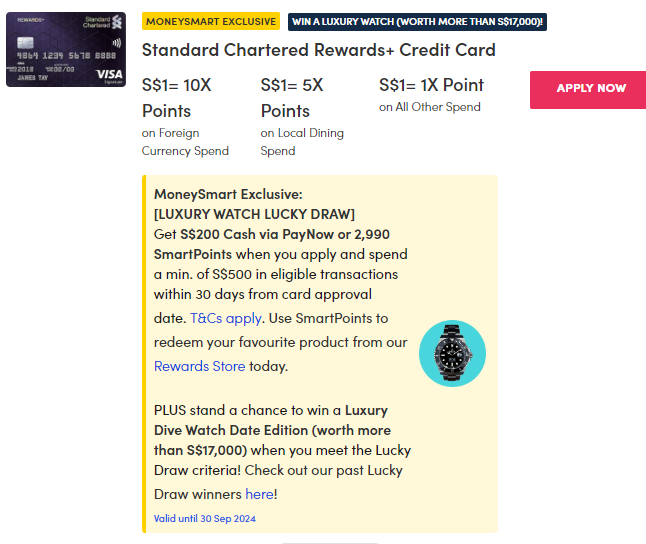Screen dimensions: 646x544
Task: Click the Valid until 30 Sep 2024 note
Action: coord(205,518)
